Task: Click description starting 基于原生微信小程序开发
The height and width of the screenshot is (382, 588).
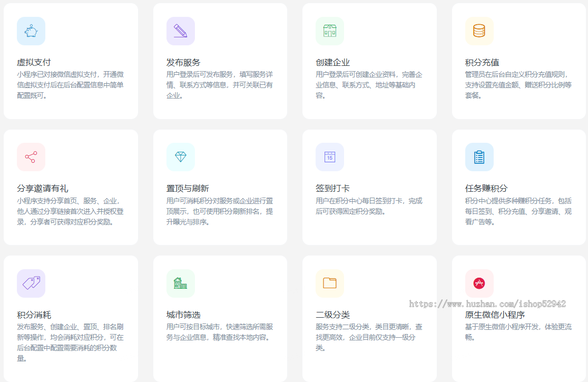Action: click(x=518, y=332)
